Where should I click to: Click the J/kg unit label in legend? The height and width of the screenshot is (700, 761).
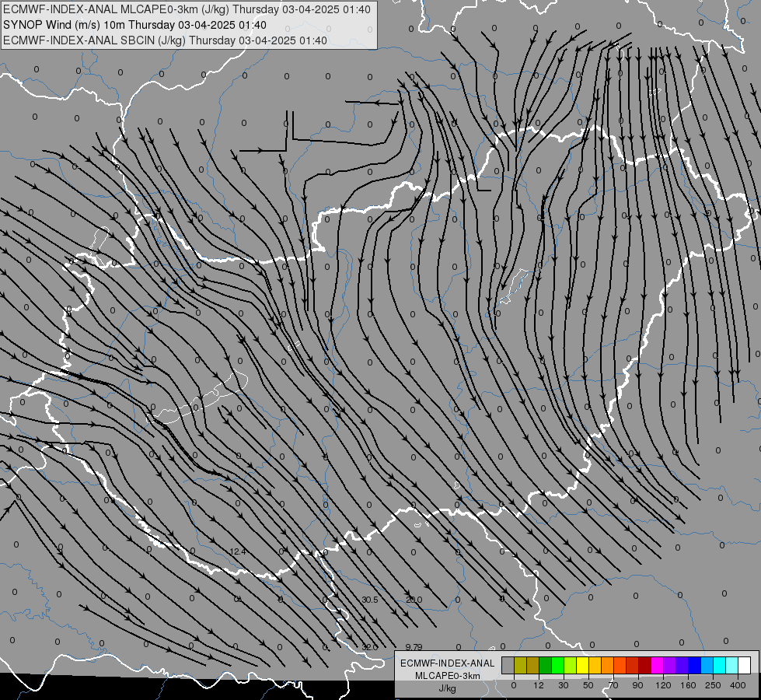coord(448,688)
